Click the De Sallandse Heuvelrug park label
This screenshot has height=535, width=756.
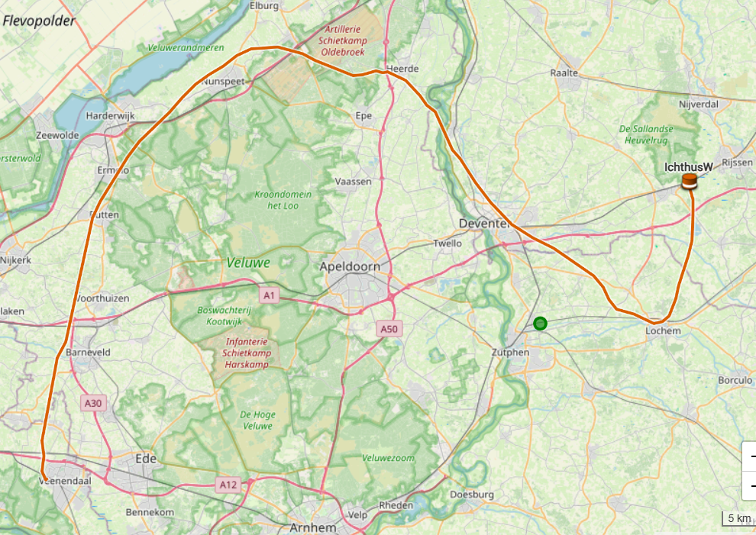click(646, 134)
